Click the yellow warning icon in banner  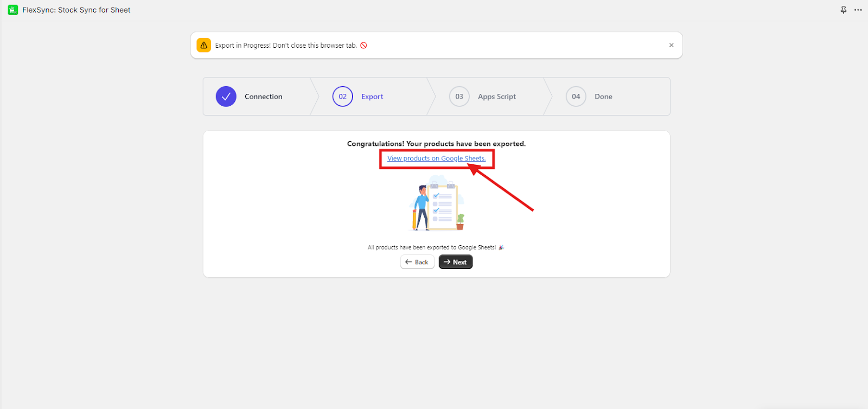coord(204,45)
